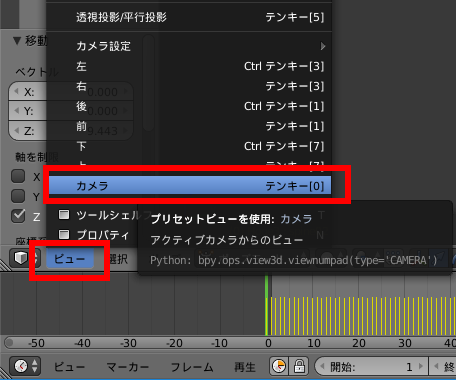
Task: Click the 開始 start frame field
Action: [x=371, y=367]
